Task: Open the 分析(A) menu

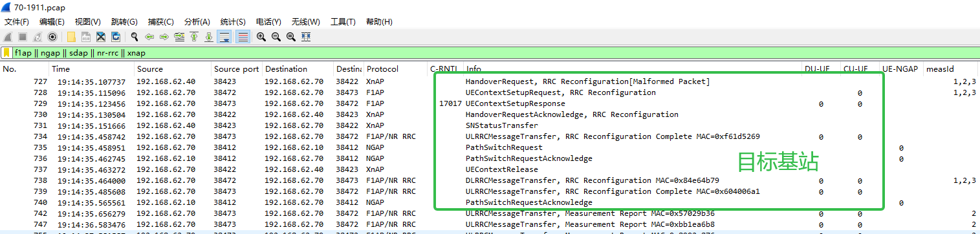Action: point(197,22)
